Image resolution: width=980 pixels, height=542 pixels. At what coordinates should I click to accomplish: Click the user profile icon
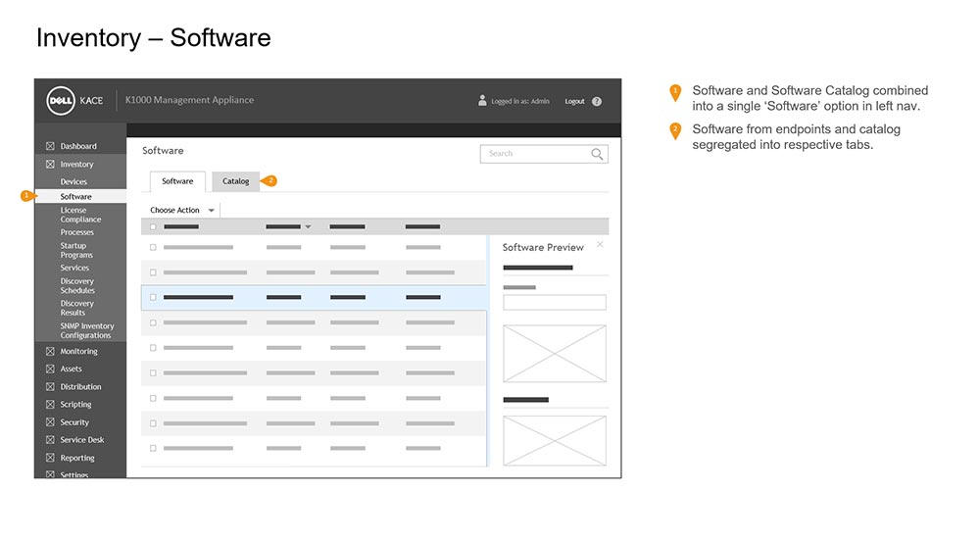(x=482, y=100)
